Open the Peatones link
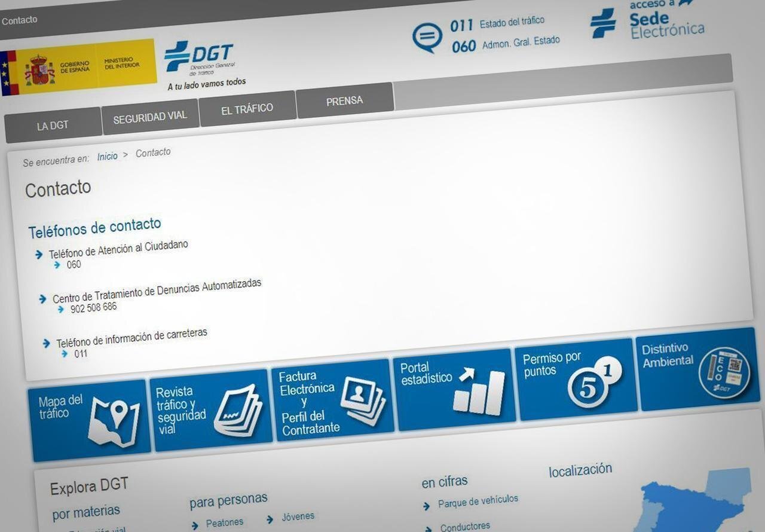The image size is (765, 532). coord(224,523)
